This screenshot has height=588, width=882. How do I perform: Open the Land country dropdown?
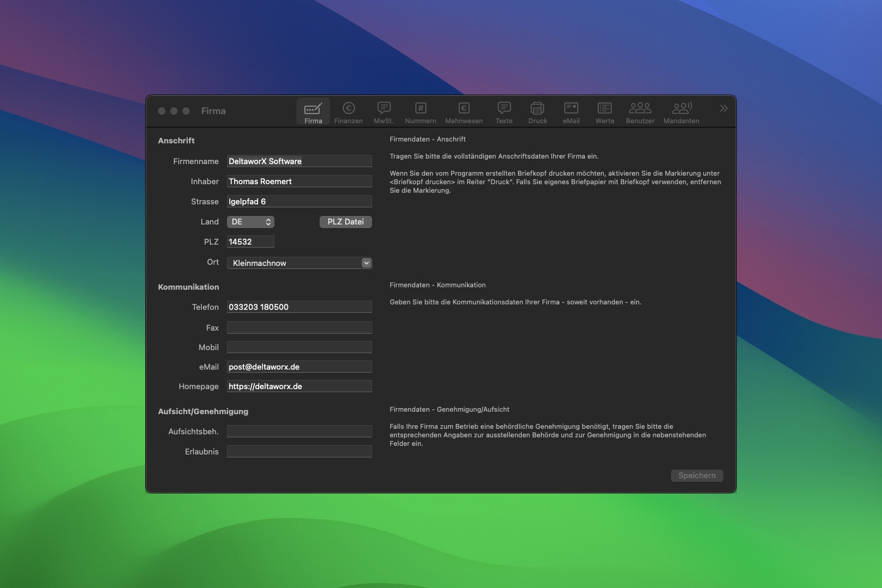point(250,222)
